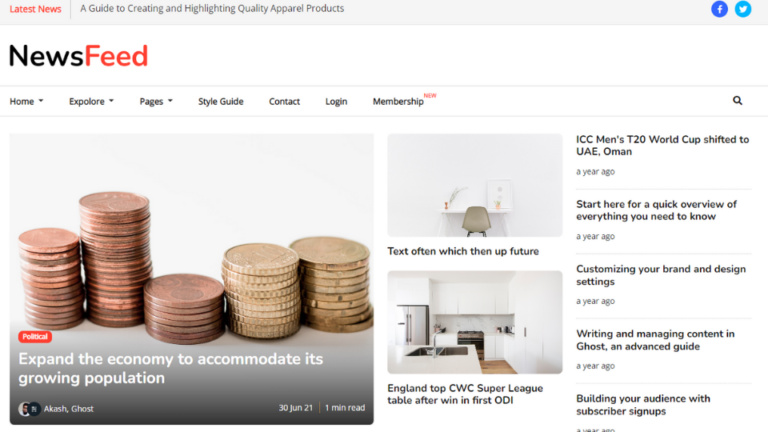This screenshot has height=432, width=768.
Task: Expand the Home dropdown menu
Action: tap(26, 101)
